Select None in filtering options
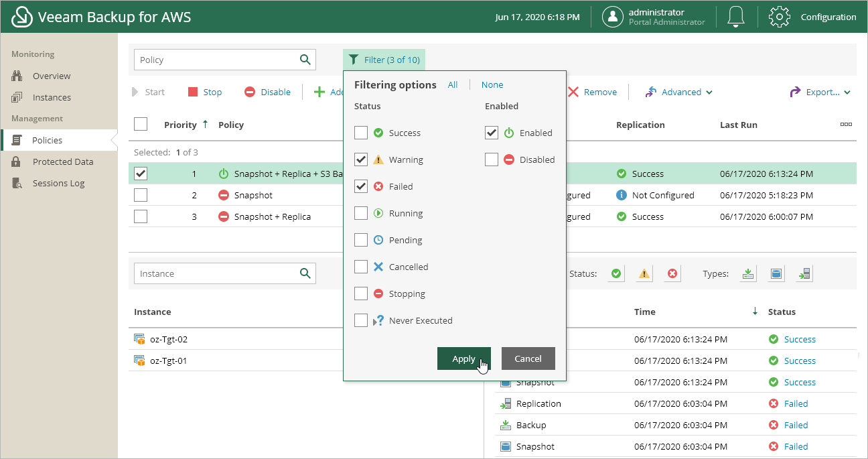Screen dimensions: 868x459 coord(492,84)
